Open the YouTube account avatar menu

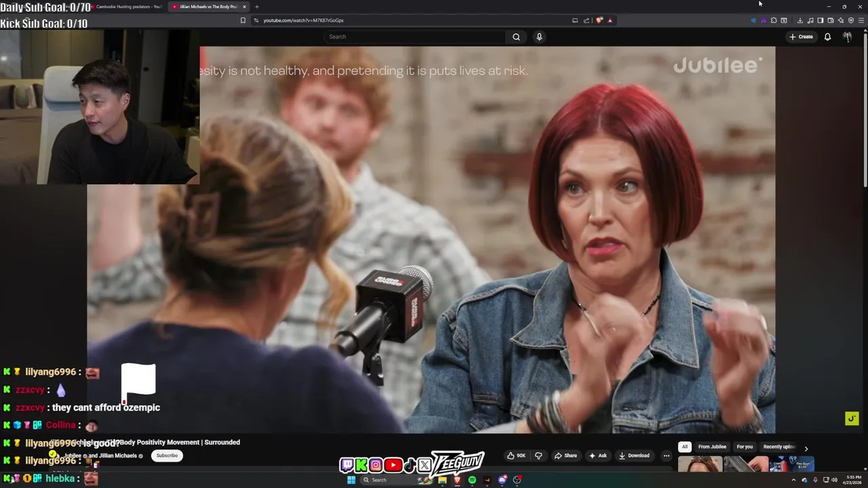point(847,37)
